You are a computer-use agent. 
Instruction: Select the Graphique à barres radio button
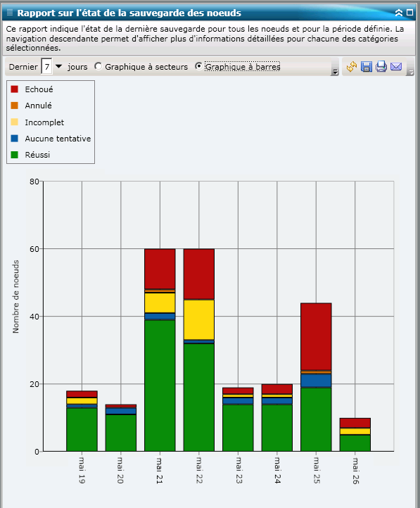199,66
